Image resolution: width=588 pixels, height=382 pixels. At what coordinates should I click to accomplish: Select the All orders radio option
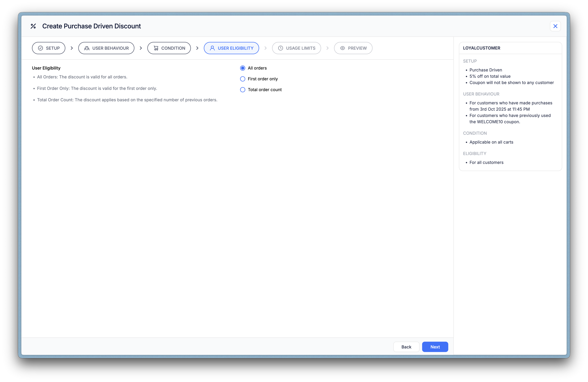[x=243, y=68]
